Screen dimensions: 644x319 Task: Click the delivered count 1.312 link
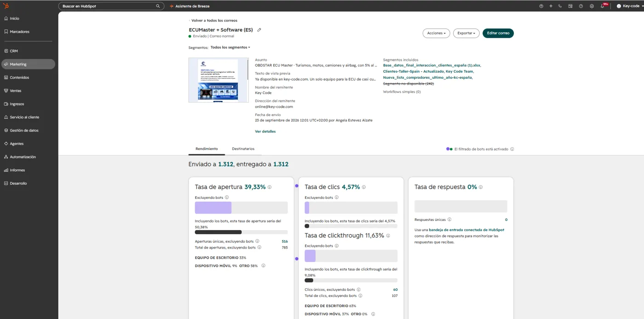tap(281, 164)
